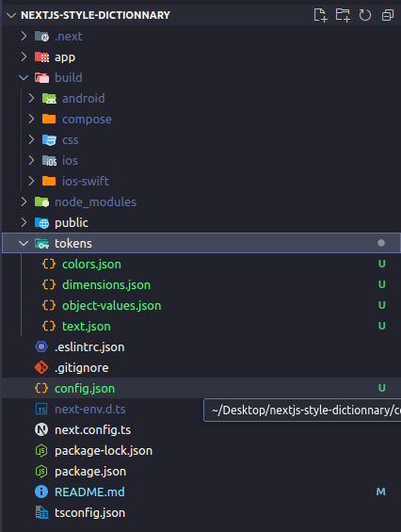Collapse the build folder chevron
The height and width of the screenshot is (532, 401).
coord(24,78)
